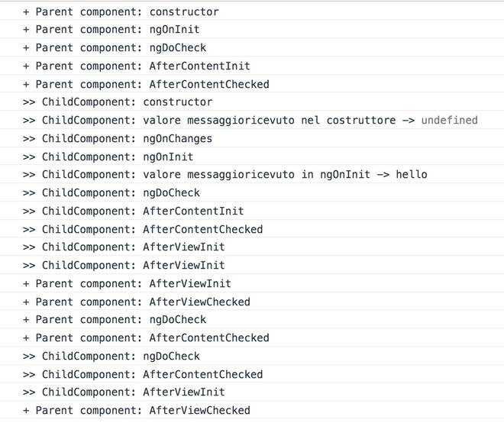Click the Parent component constructor log line
504x423 pixels.
[x=121, y=12]
